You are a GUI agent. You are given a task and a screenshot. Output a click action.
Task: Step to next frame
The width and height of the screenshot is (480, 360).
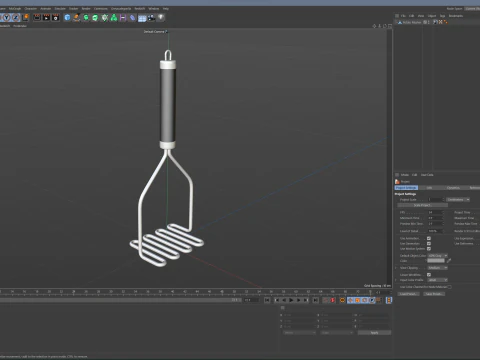pyautogui.click(x=299, y=300)
